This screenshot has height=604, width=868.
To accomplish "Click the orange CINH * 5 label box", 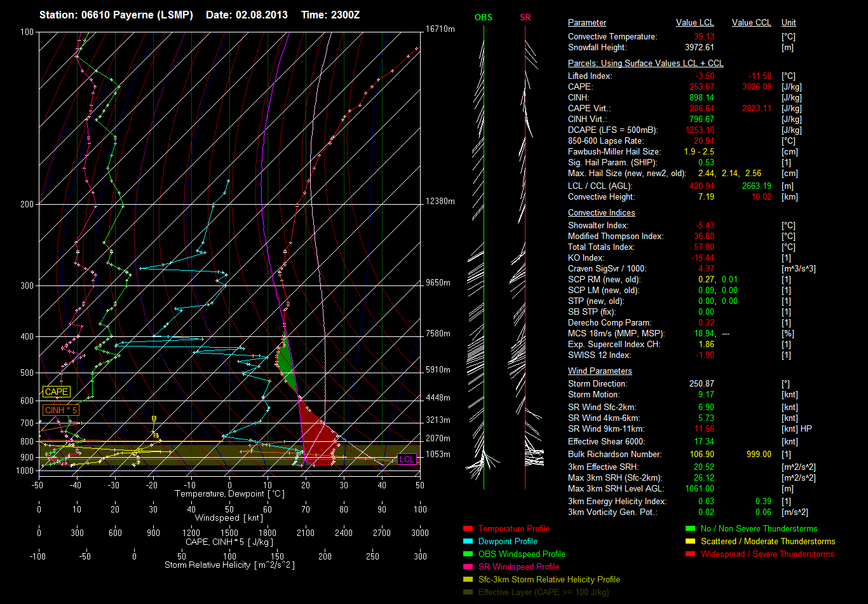I will [x=61, y=411].
